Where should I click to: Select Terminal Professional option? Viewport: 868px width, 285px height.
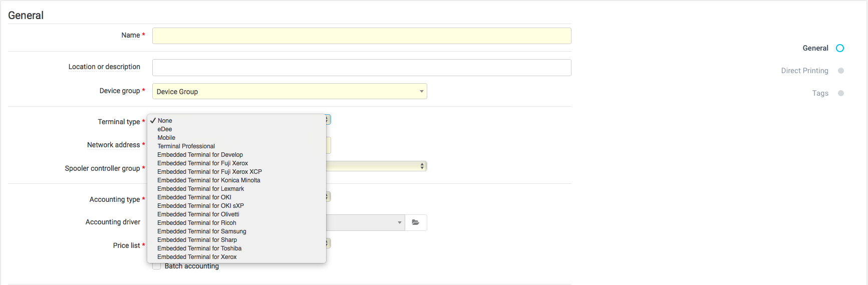[x=186, y=146]
